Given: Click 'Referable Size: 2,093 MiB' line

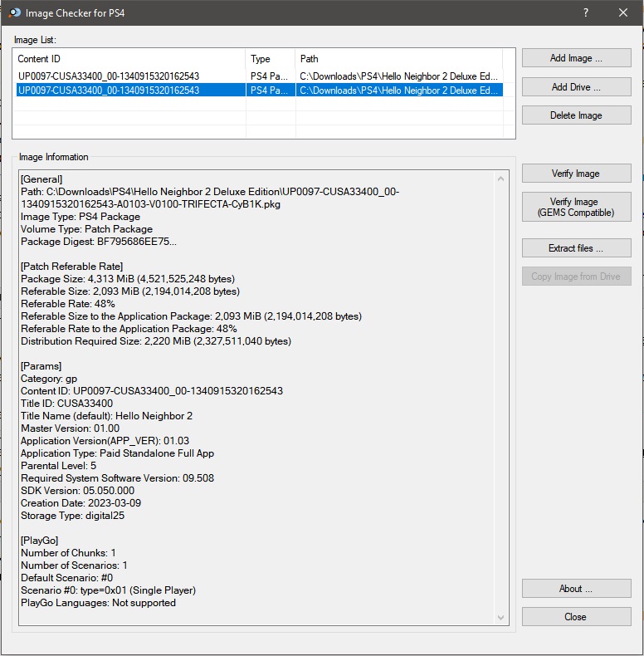Looking at the screenshot, I should (130, 291).
